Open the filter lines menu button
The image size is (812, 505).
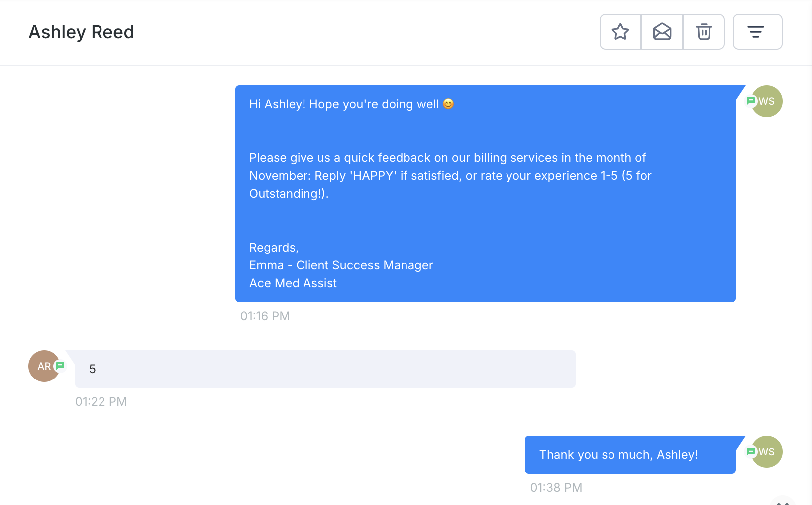click(757, 32)
